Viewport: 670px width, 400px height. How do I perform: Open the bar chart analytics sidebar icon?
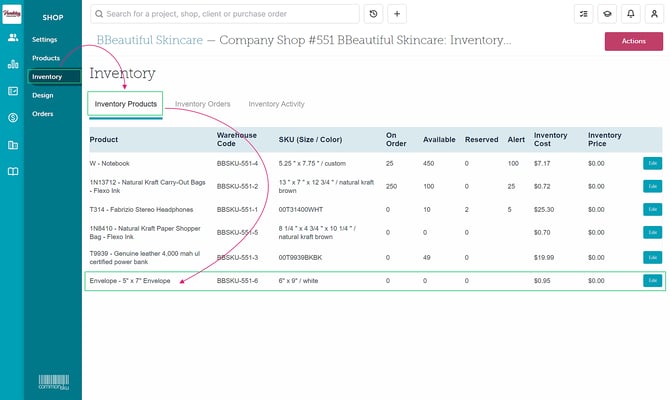[13, 64]
